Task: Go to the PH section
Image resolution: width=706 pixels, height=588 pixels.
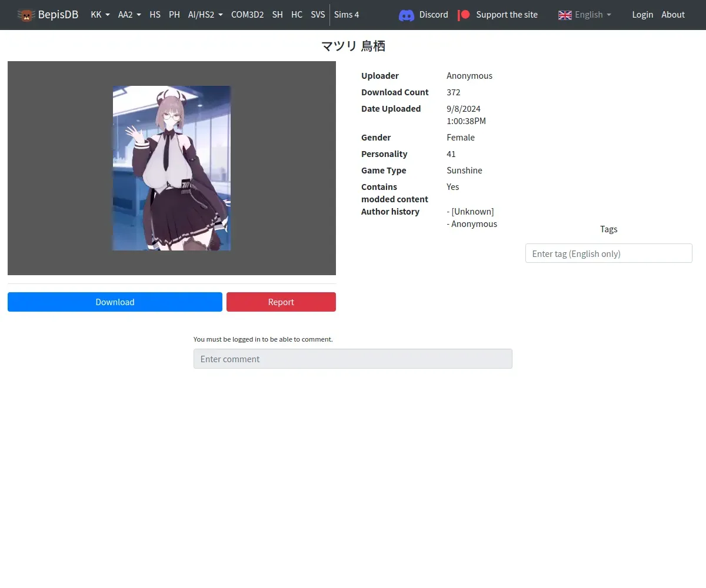Action: point(174,15)
